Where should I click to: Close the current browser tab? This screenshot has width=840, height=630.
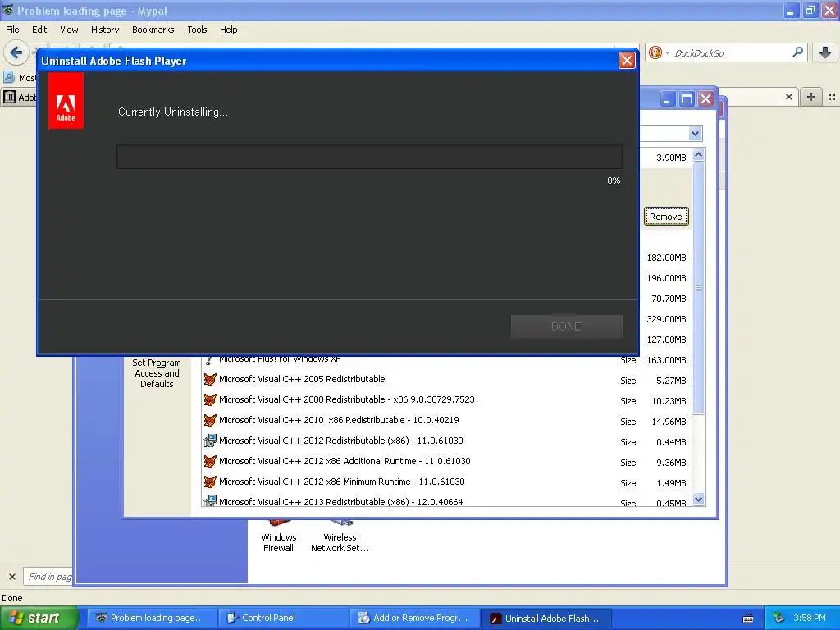pyautogui.click(x=788, y=97)
